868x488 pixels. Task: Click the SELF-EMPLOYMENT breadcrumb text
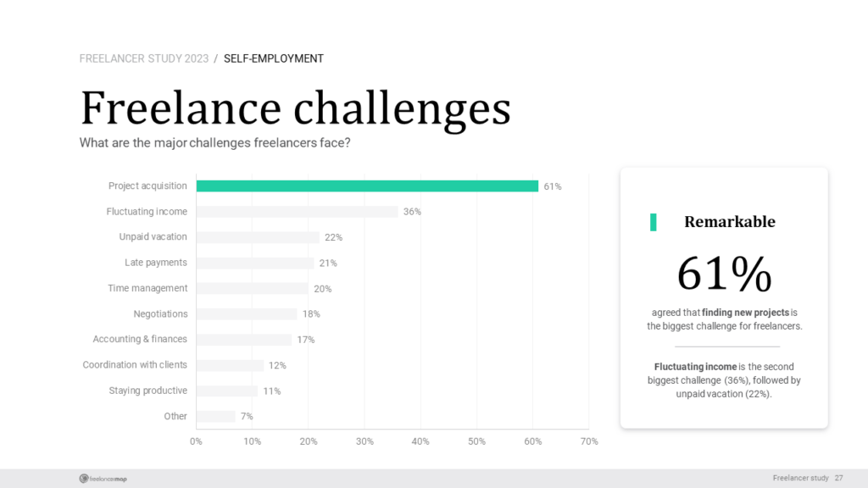274,58
